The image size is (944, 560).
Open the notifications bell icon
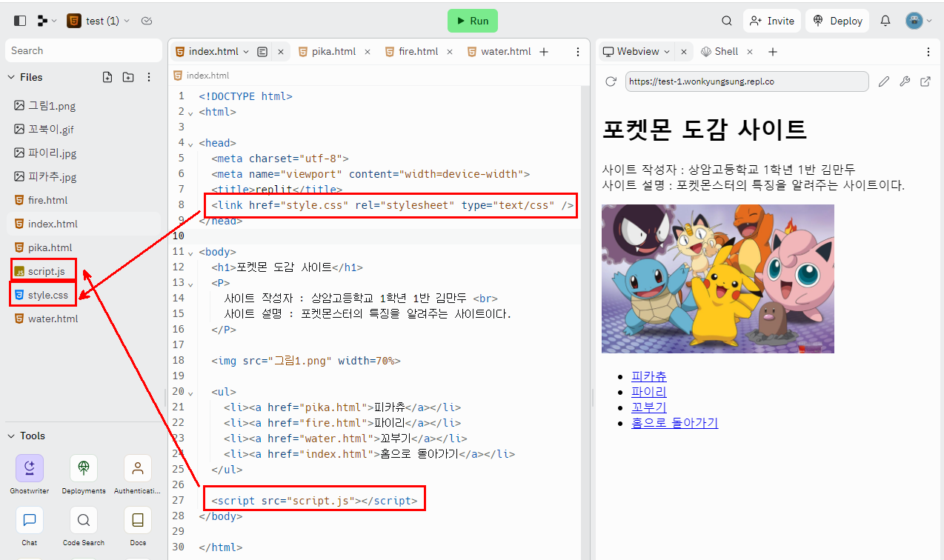tap(885, 21)
